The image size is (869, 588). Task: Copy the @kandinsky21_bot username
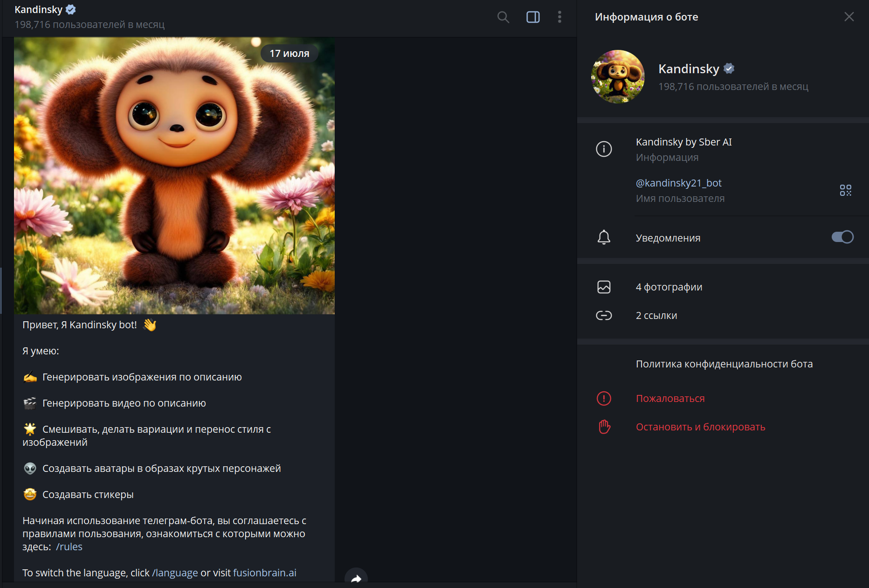click(678, 183)
